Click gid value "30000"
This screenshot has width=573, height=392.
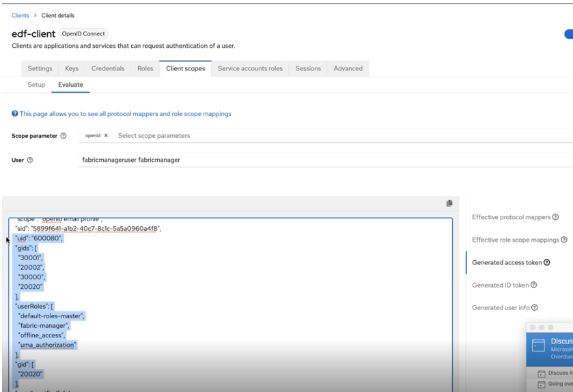coord(31,277)
